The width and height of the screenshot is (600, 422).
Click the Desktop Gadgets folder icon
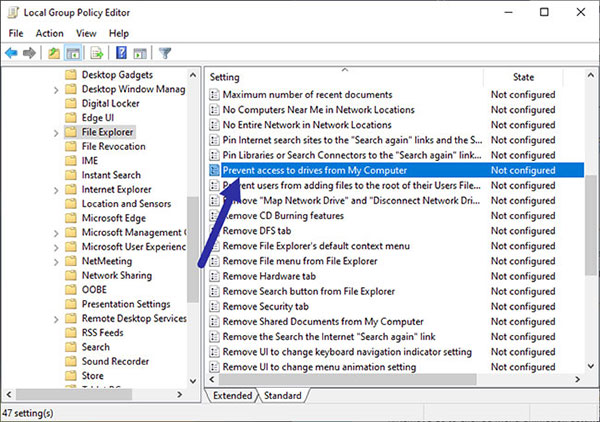pos(71,75)
